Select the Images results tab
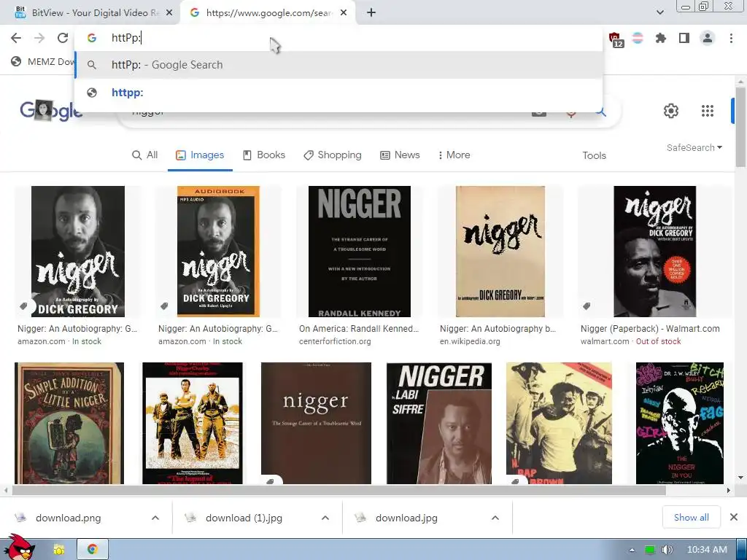 coord(200,155)
